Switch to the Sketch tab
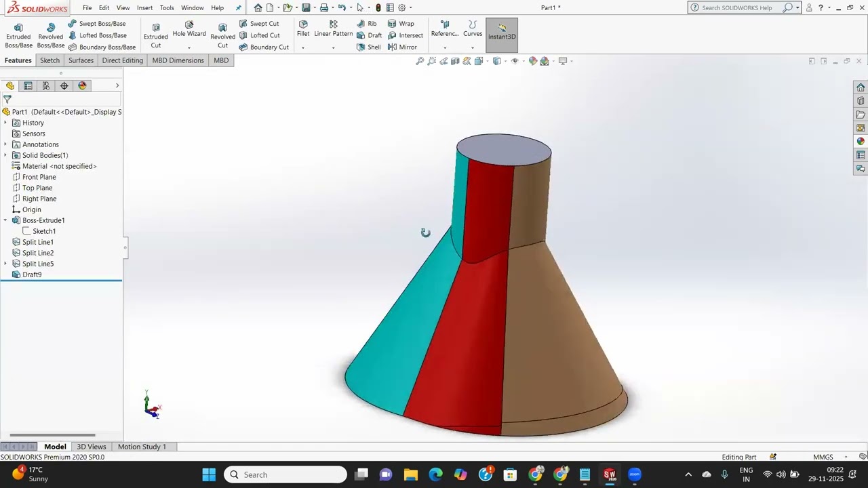The image size is (868, 488). [50, 60]
